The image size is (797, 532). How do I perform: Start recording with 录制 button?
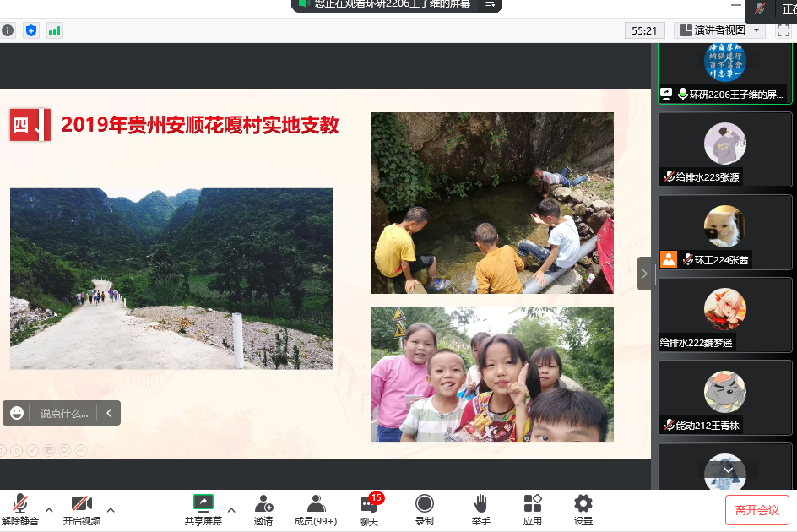pyautogui.click(x=424, y=510)
